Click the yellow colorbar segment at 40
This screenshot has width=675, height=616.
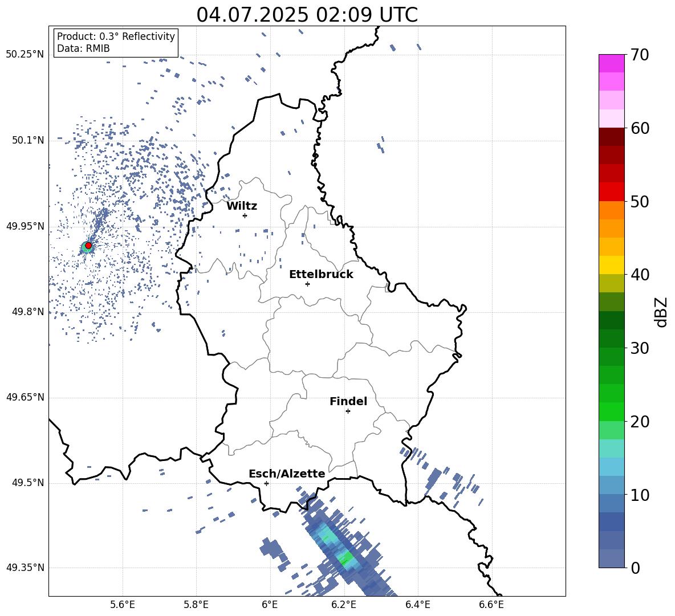(x=611, y=266)
